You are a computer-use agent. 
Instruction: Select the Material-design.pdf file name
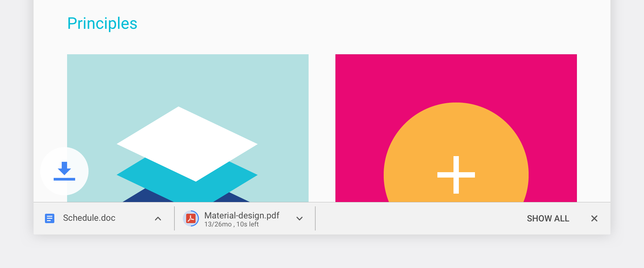[x=241, y=215]
